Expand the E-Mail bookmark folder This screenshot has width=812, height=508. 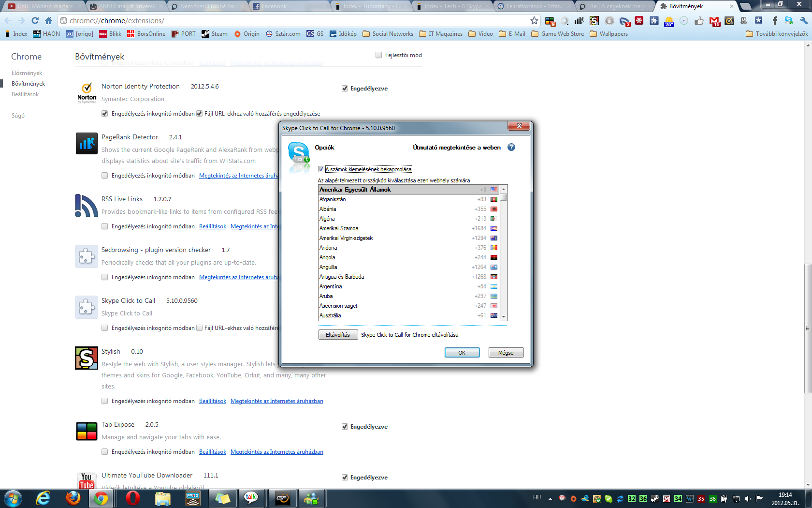[512, 34]
